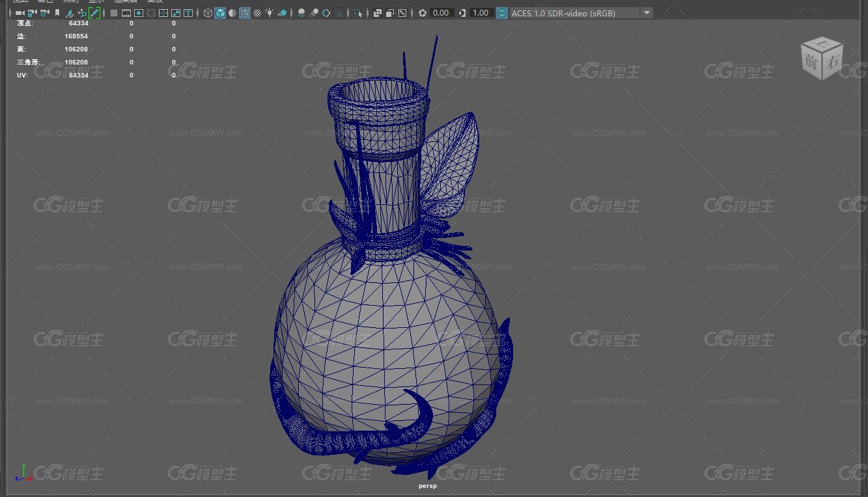Screen dimensions: 868x497
Task: Enable the Textured display checker icon
Action: [257, 13]
